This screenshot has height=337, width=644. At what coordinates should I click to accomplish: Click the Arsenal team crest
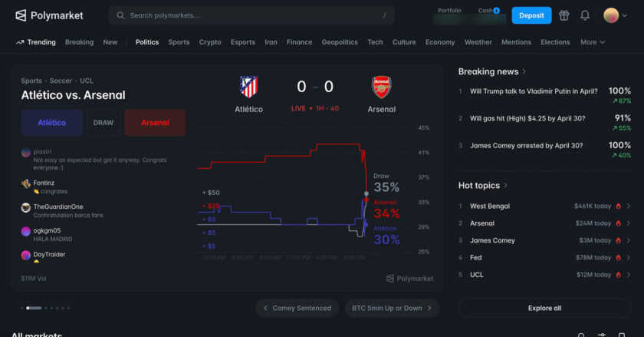[x=381, y=87]
